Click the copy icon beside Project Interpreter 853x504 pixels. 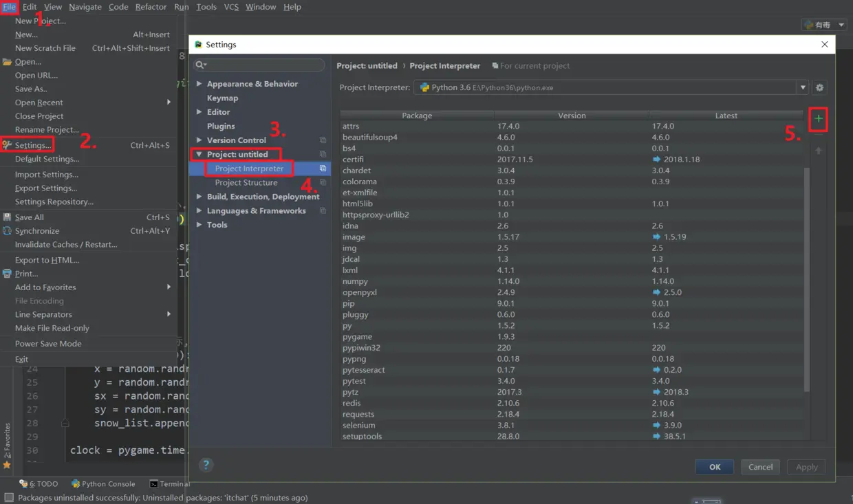point(323,168)
